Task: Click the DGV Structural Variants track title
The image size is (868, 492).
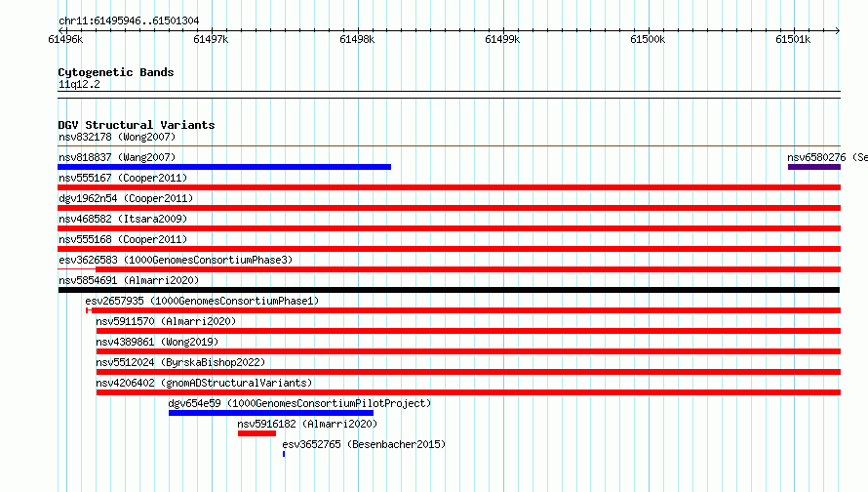Action: click(x=137, y=125)
